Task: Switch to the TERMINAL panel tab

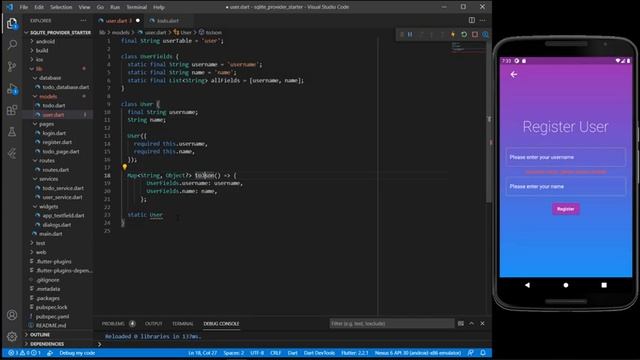Action: click(182, 323)
